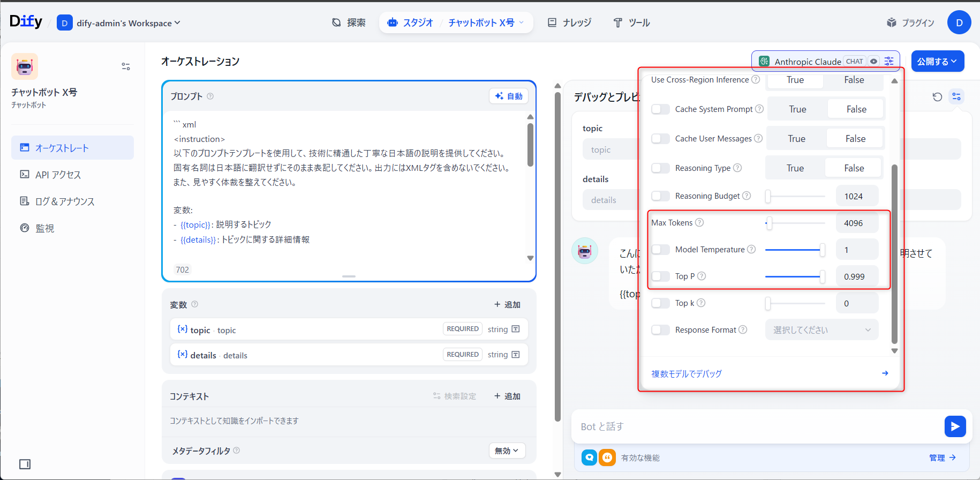Click help icon next to 変数
The height and width of the screenshot is (480, 980).
coord(195,304)
